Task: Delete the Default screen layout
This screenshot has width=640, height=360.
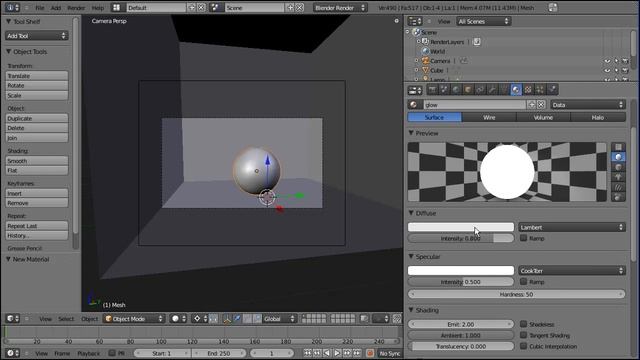Action: pos(201,7)
